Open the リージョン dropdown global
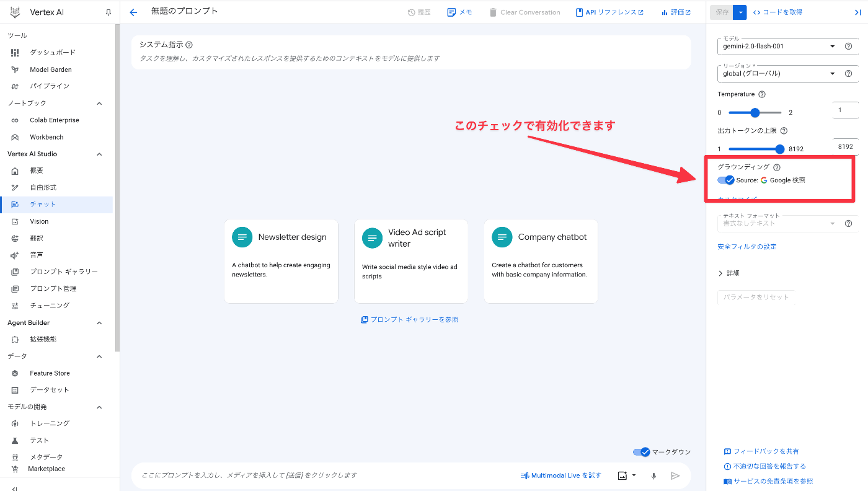Image resolution: width=868 pixels, height=491 pixels. [x=779, y=73]
